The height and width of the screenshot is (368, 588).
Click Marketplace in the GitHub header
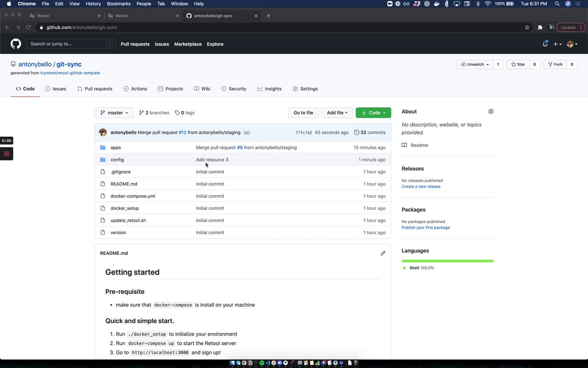(x=188, y=44)
